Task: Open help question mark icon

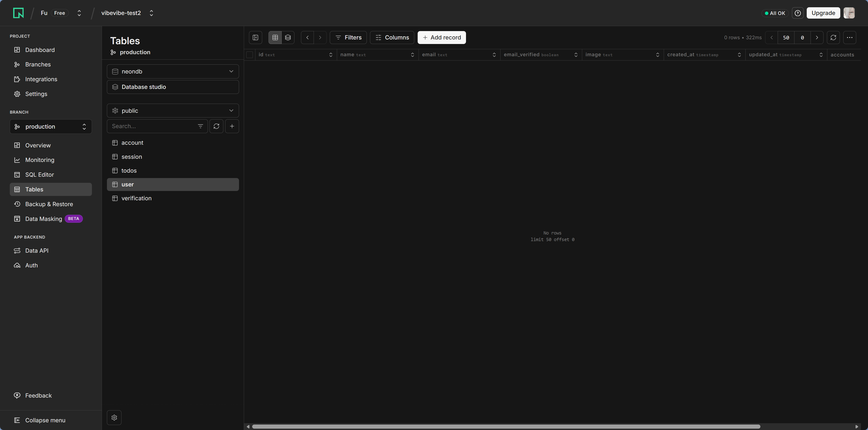Action: pyautogui.click(x=798, y=13)
